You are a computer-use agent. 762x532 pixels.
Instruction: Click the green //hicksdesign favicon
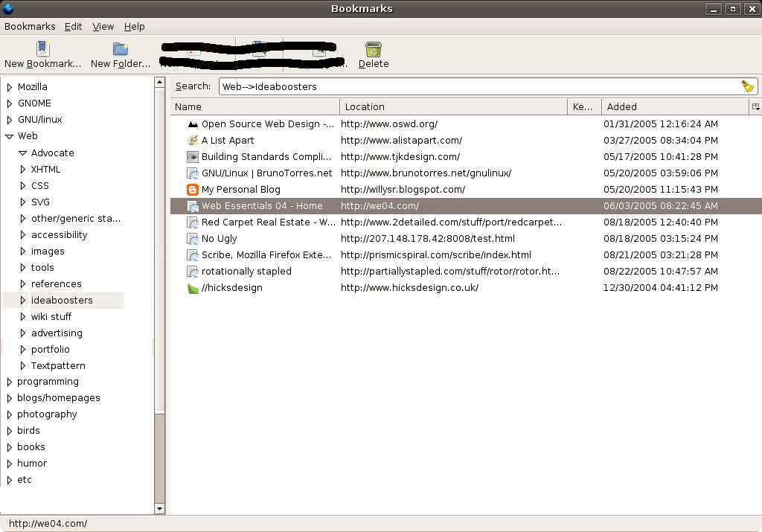(x=193, y=288)
